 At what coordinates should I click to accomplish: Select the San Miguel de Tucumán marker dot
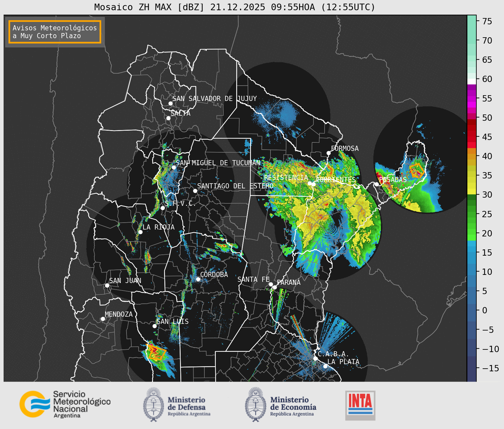tap(174, 167)
